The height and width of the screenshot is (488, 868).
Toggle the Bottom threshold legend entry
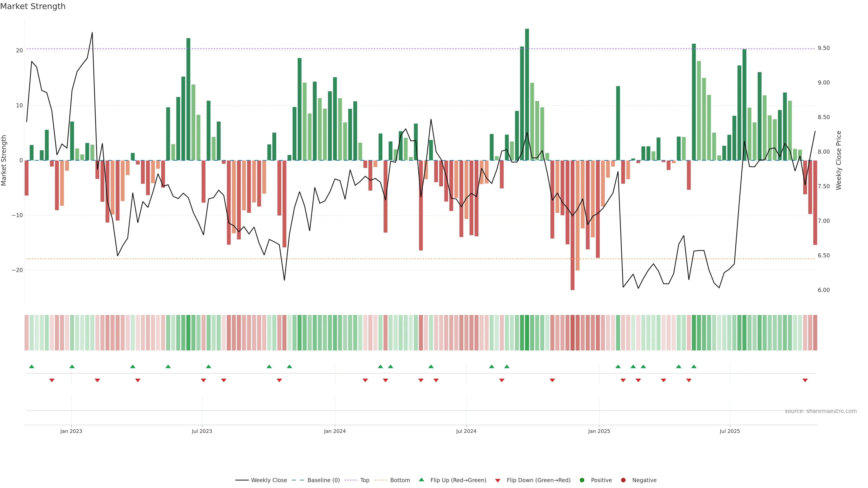(380, 480)
